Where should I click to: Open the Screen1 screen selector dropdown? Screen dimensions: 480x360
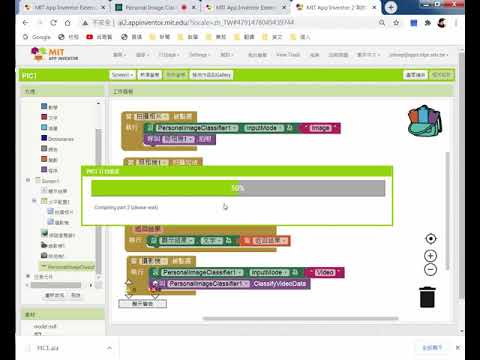point(122,75)
